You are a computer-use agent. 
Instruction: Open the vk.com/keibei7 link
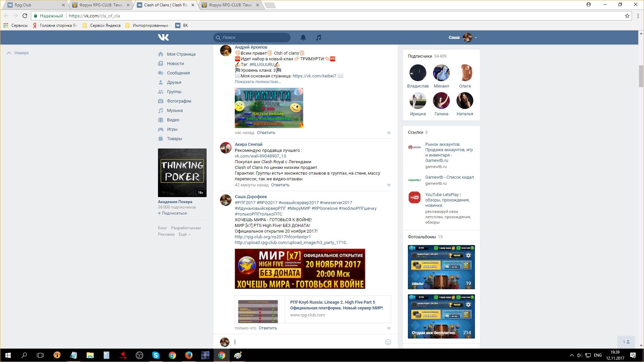click(314, 76)
